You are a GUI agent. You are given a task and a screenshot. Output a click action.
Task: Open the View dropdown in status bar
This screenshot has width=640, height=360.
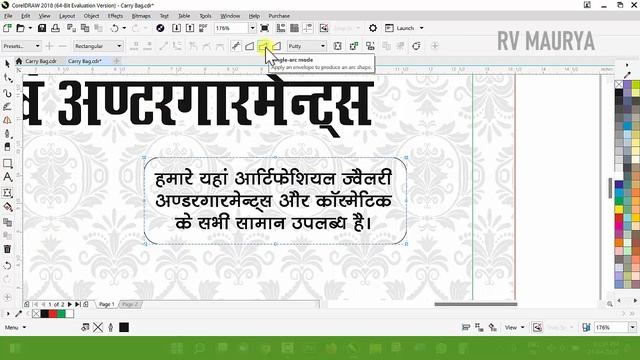[514, 327]
